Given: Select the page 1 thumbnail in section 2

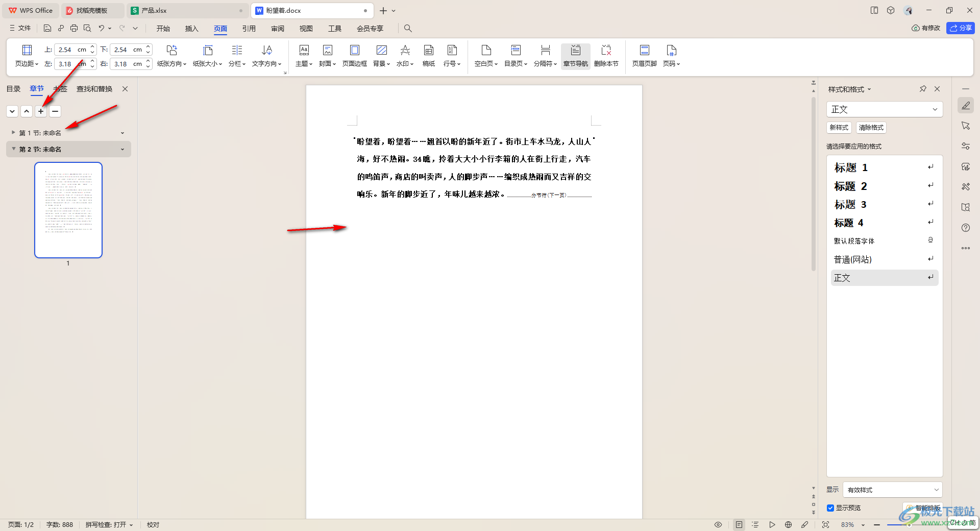Looking at the screenshot, I should coord(68,210).
